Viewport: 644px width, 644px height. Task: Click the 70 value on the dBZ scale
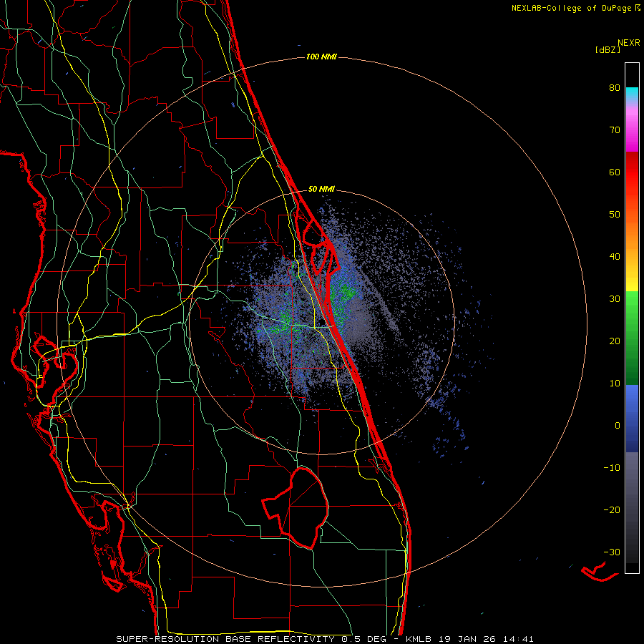point(615,130)
